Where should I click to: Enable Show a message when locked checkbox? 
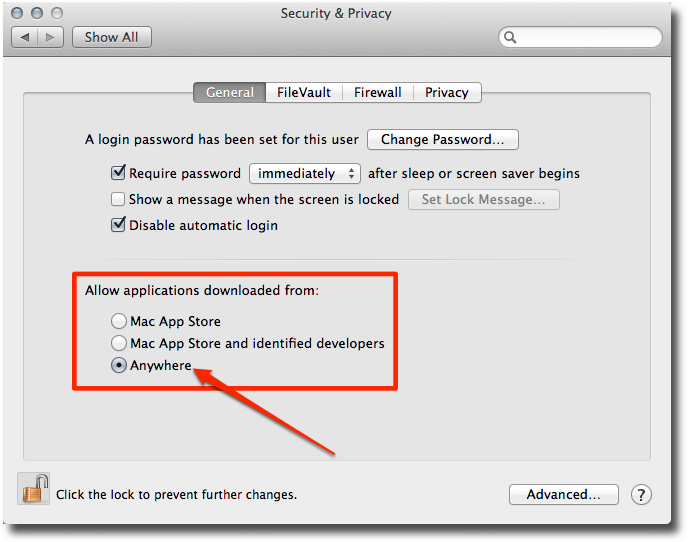(118, 199)
